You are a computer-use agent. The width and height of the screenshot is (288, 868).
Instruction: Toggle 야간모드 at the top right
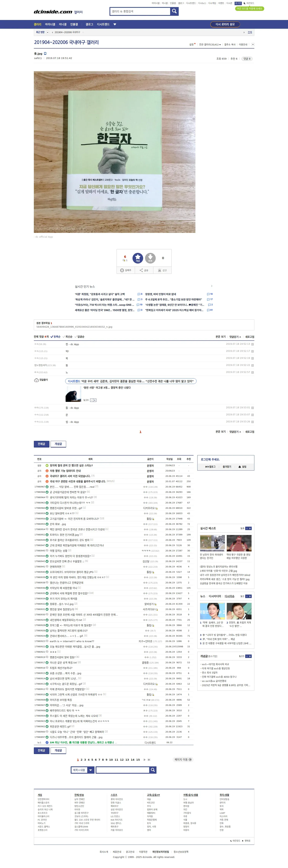(249, 3)
